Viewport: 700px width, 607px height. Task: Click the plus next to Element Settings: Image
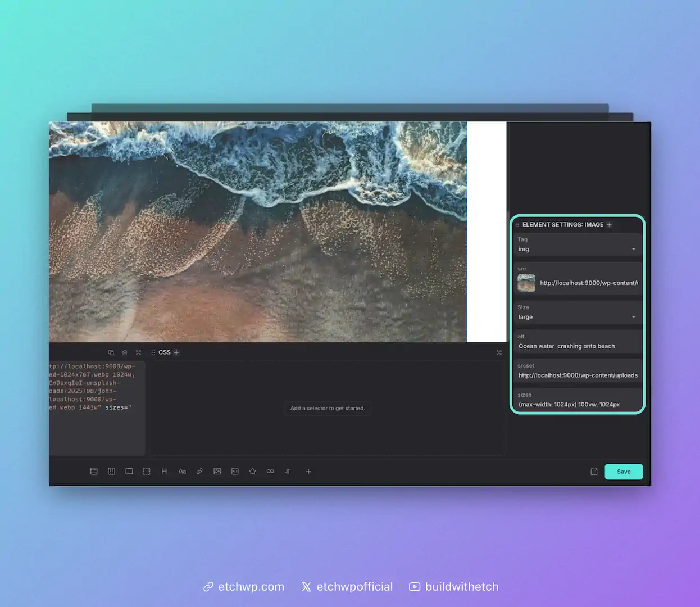(x=610, y=224)
